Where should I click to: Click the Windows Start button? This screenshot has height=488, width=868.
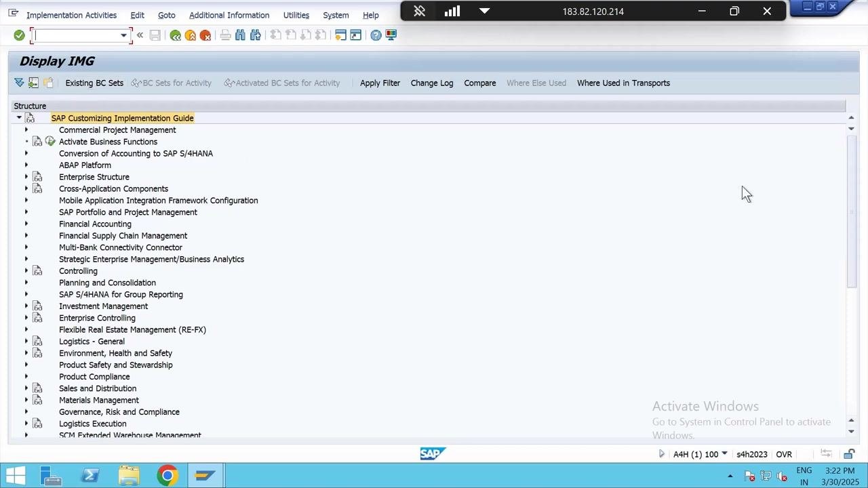[x=15, y=476]
